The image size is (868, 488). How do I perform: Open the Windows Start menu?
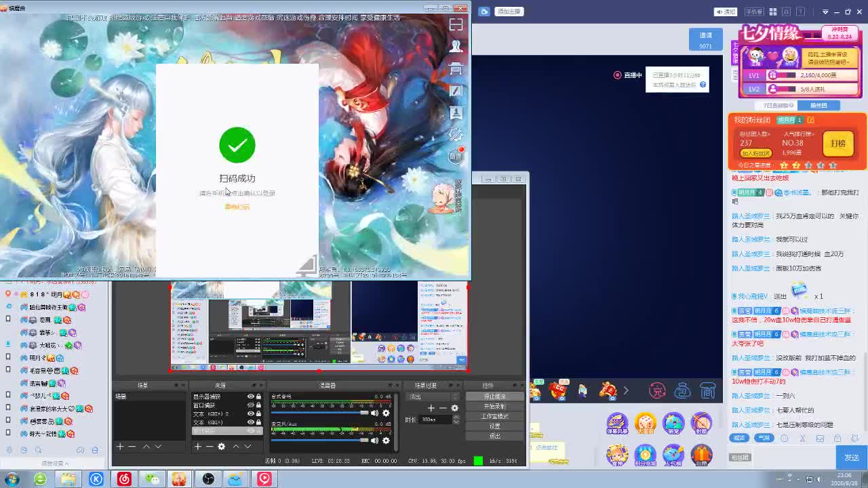pos(12,479)
